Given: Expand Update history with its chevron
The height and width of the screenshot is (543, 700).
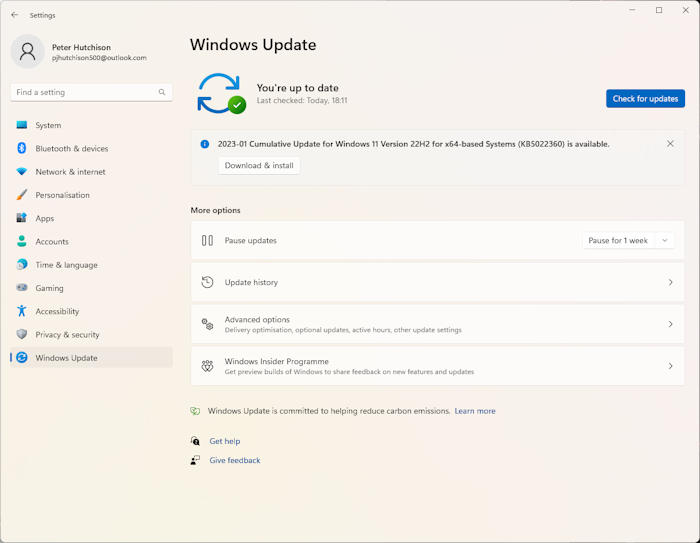Looking at the screenshot, I should [670, 282].
